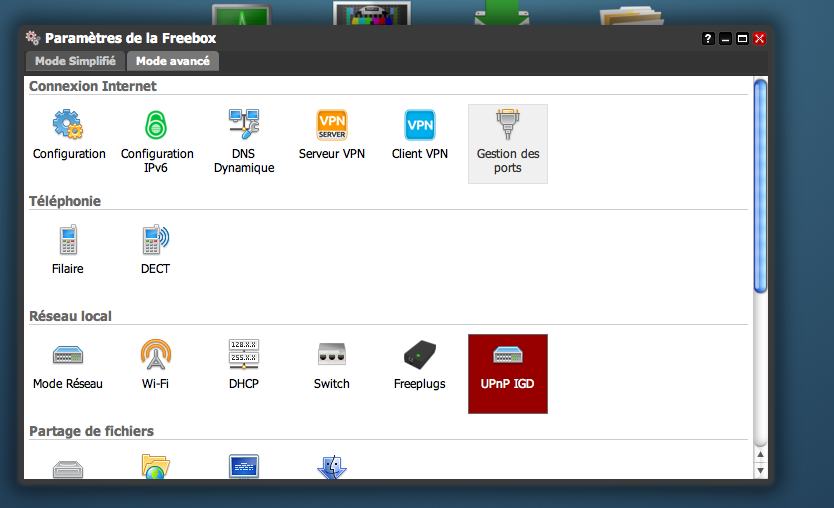Viewport: 834px width, 508px height.
Task: Minimize the Paramètres de la Freebox window
Action: pyautogui.click(x=725, y=38)
